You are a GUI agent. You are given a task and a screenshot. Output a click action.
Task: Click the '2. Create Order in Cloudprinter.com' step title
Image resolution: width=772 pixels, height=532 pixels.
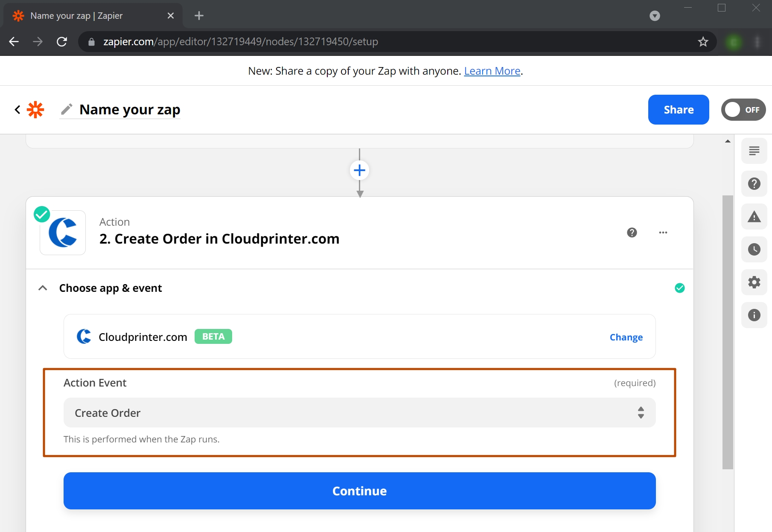219,239
